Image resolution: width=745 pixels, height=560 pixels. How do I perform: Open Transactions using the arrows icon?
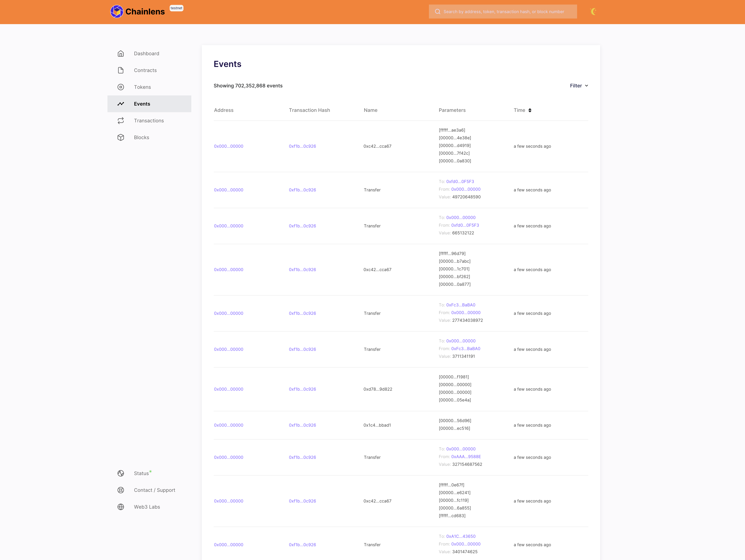(x=121, y=120)
